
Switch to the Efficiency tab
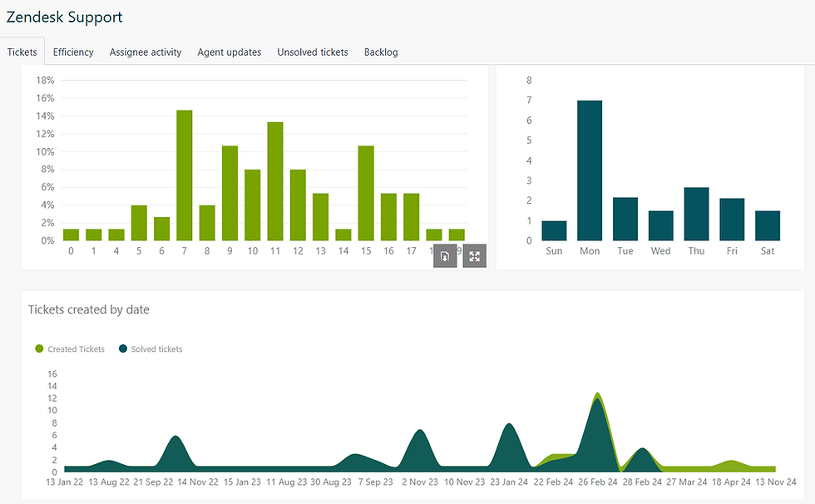click(x=72, y=52)
